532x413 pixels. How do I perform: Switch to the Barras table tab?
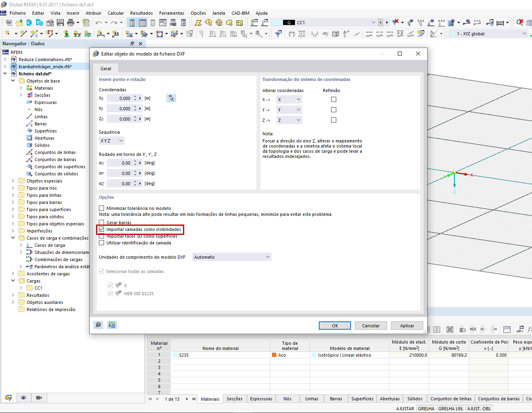pos(336,399)
